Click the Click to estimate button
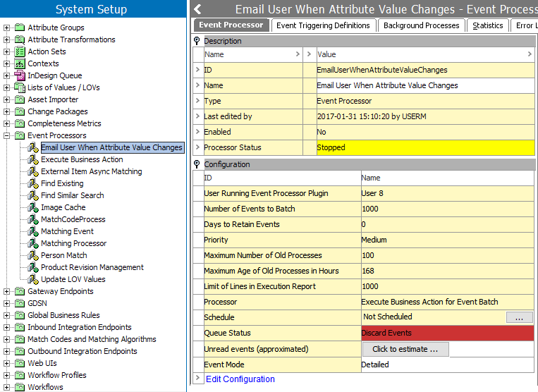538x392 pixels. coord(405,349)
